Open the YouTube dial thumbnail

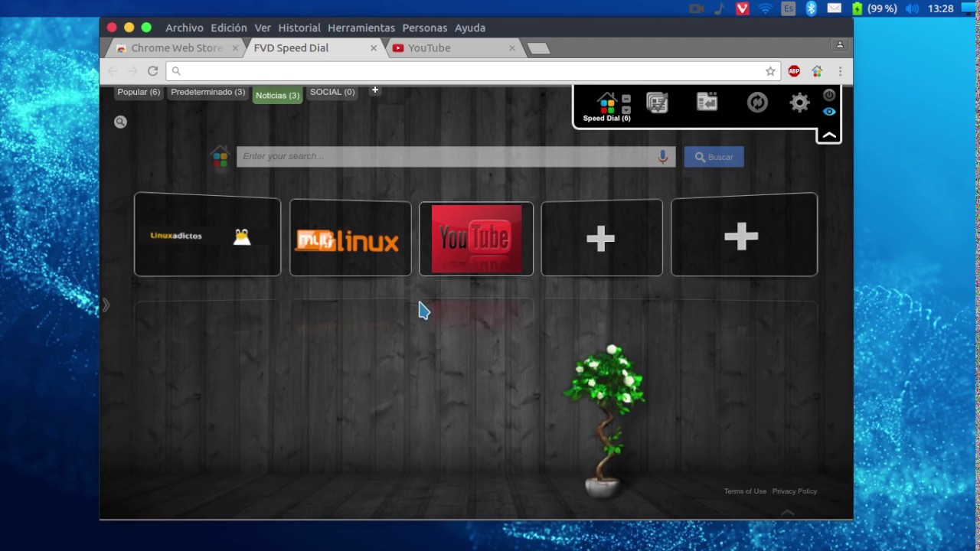click(x=476, y=239)
